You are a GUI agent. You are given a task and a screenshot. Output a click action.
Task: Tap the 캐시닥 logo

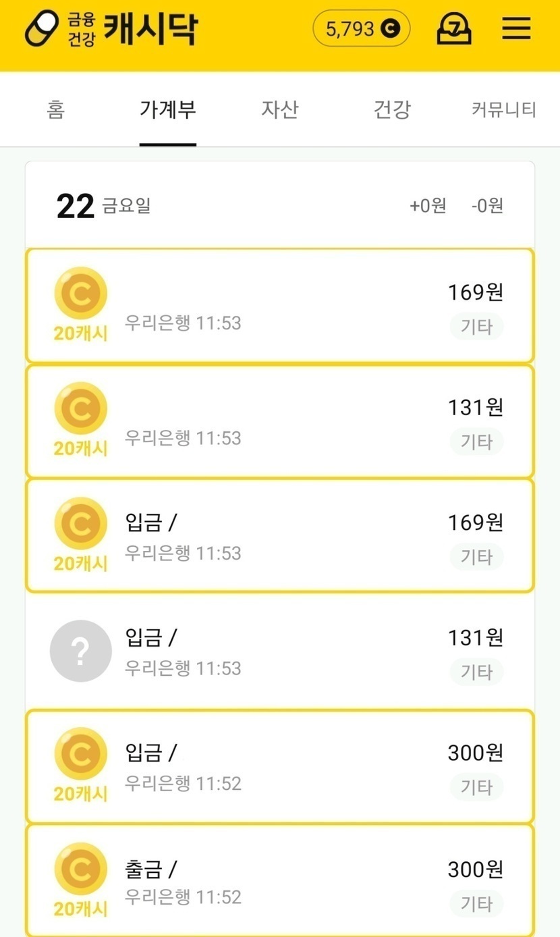[x=111, y=29]
